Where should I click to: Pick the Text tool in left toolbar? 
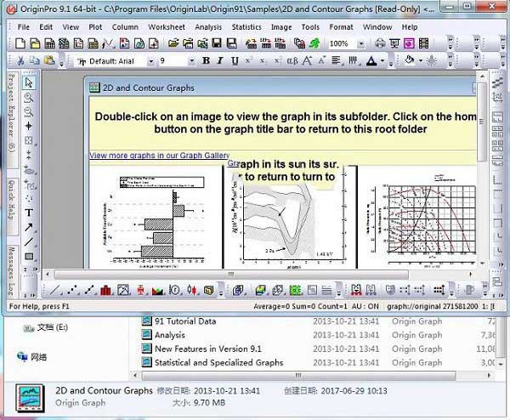(x=29, y=212)
